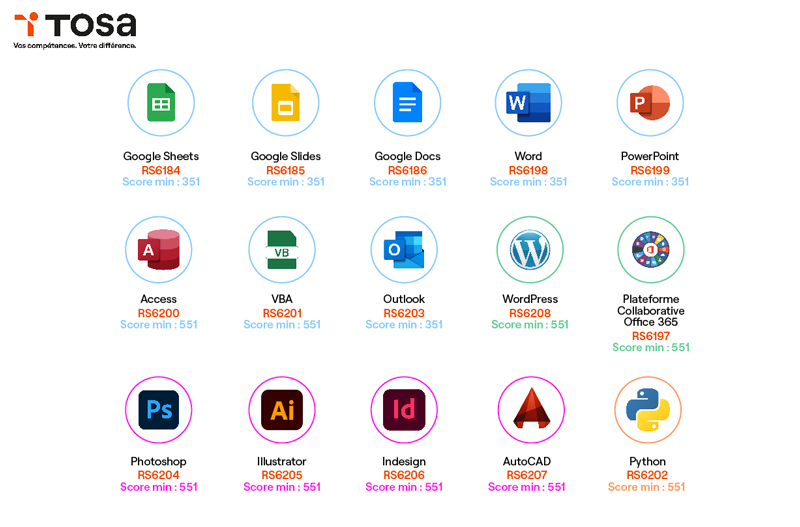Click the Access label
This screenshot has width=800, height=527.
(159, 299)
